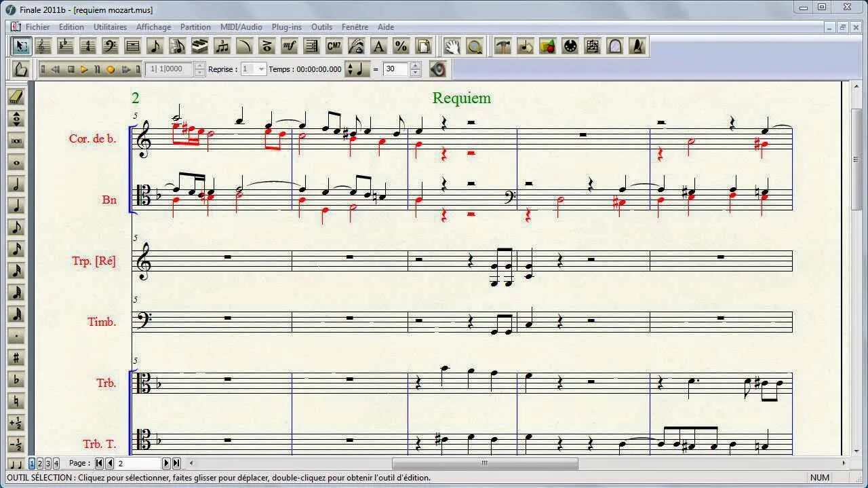Select the Special Tools hammer icon
Image resolution: width=868 pixels, height=488 pixels.
click(503, 46)
